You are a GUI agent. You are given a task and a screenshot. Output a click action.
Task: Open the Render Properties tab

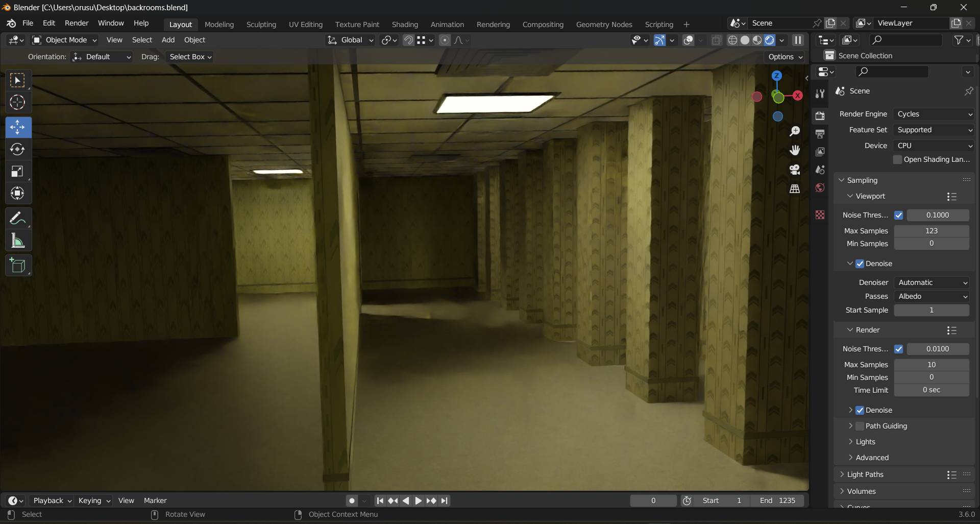click(820, 116)
